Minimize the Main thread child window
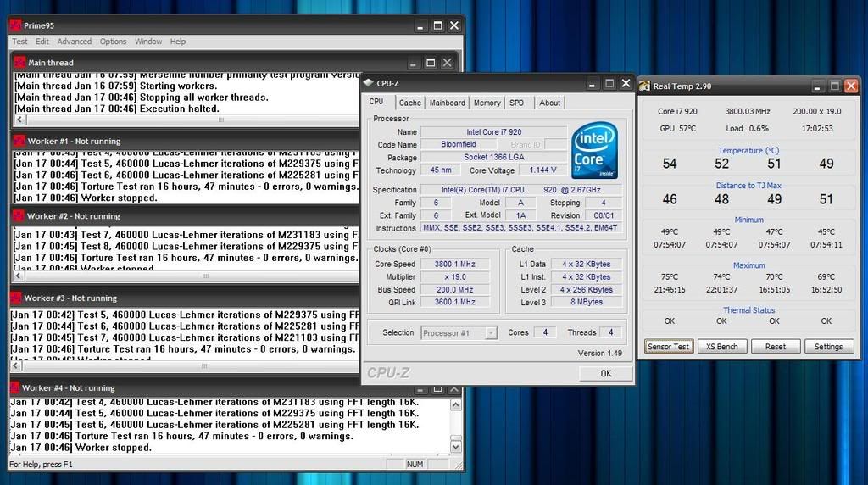Screen dimensions: 868x485 coord(413,63)
